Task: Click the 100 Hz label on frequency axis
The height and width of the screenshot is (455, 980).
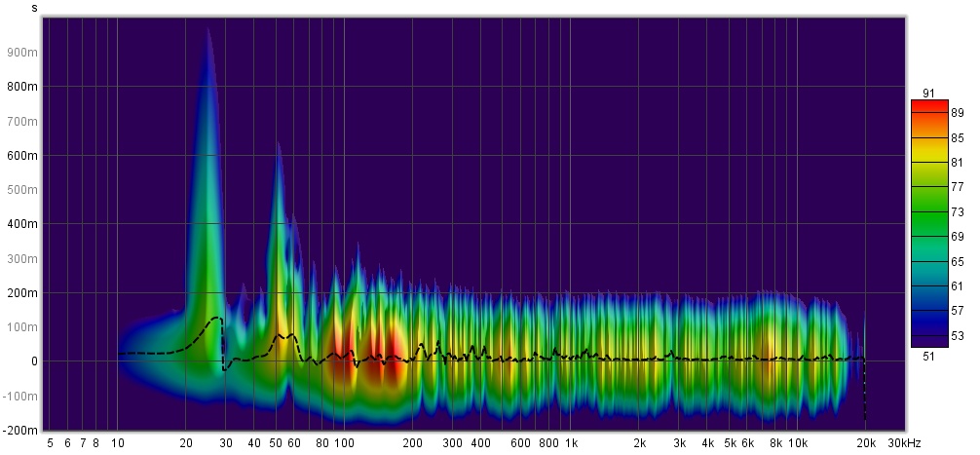Action: coord(345,443)
